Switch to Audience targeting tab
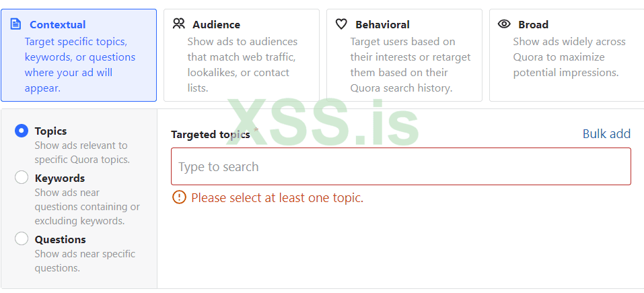This screenshot has width=644, height=293. (241, 55)
